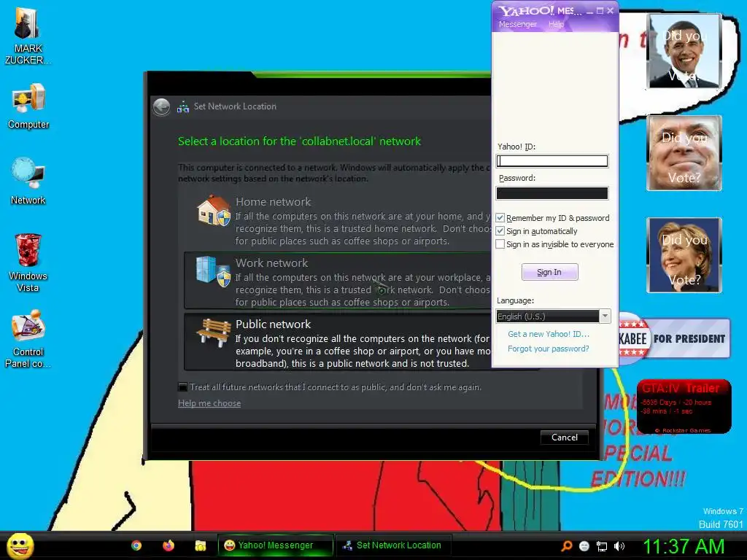747x560 pixels.
Task: Select the Work network option text
Action: (271, 262)
